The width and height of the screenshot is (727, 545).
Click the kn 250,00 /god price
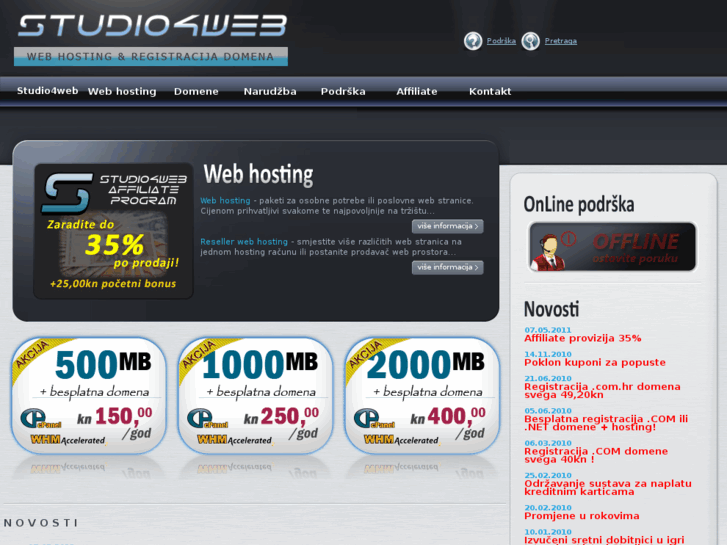tap(281, 422)
